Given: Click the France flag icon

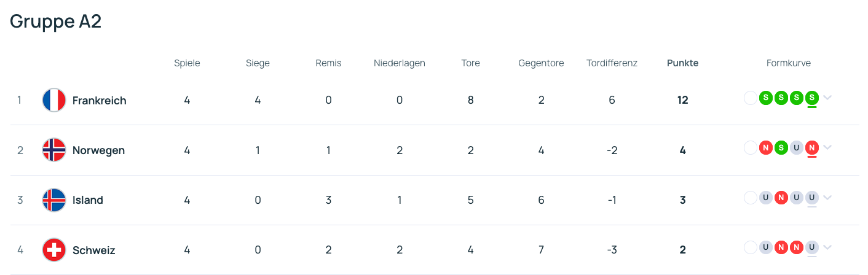Looking at the screenshot, I should (x=54, y=100).
